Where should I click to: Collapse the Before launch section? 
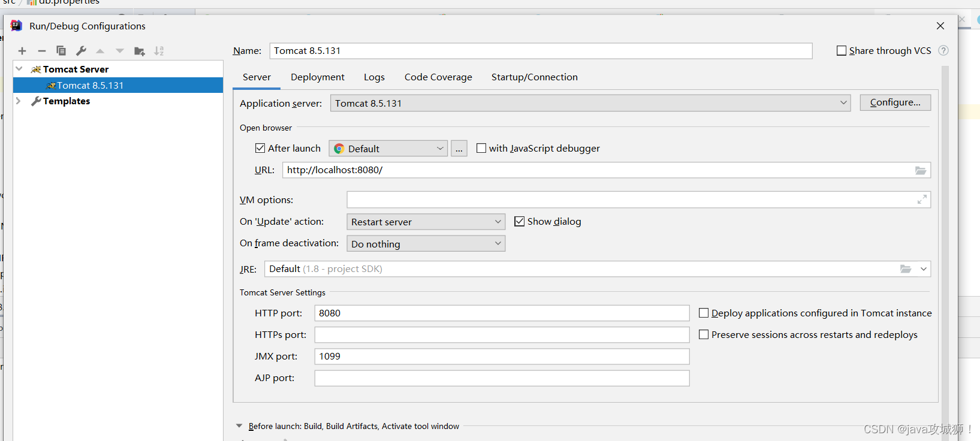click(239, 426)
